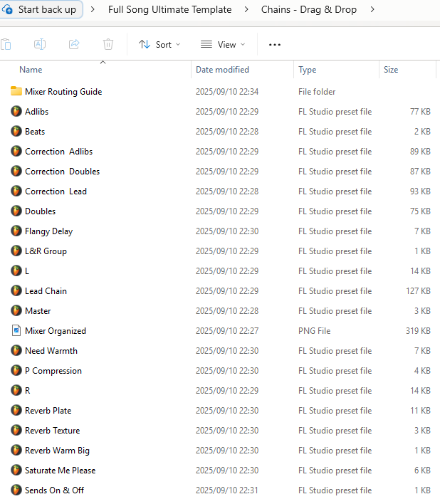Open the Mixer Routing Guide folder icon
This screenshot has height=504, width=440.
16,91
